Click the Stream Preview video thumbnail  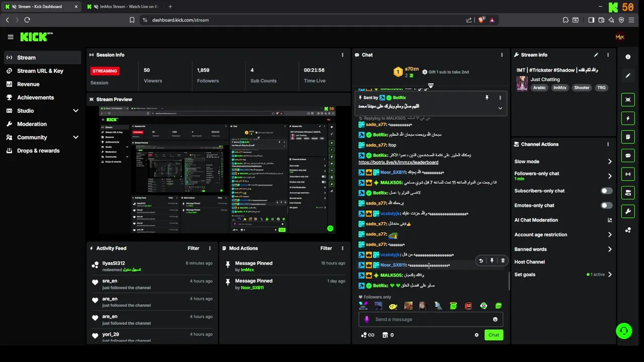click(x=217, y=169)
